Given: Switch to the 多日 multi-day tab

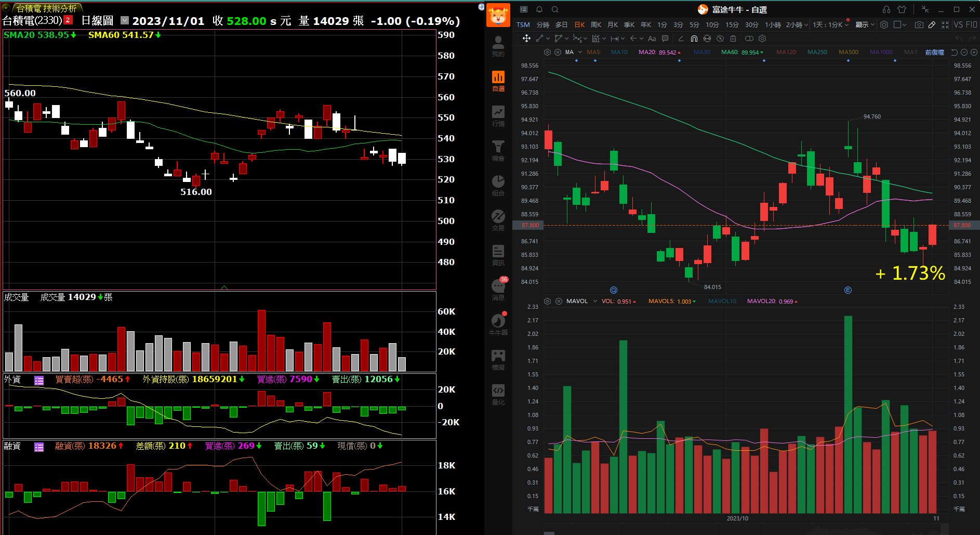Looking at the screenshot, I should (x=561, y=24).
